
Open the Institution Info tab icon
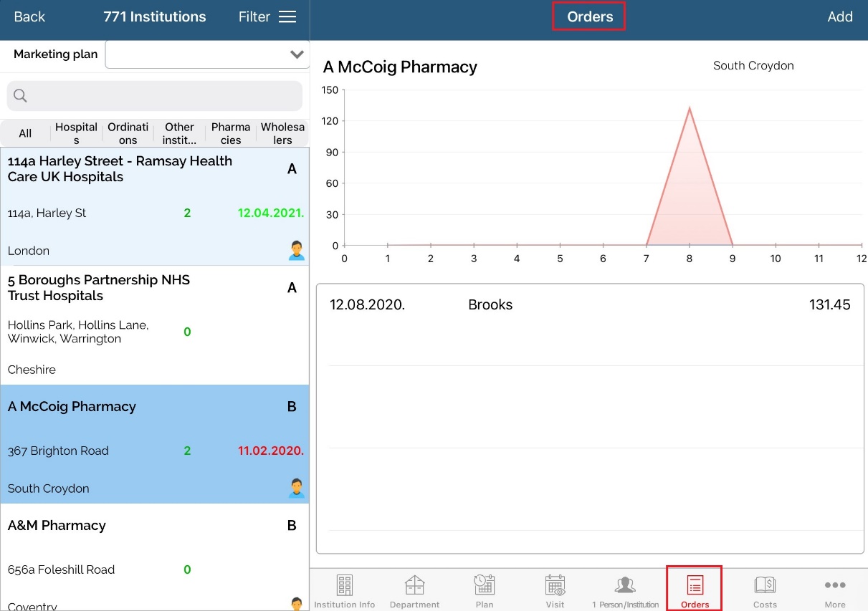[x=345, y=585]
